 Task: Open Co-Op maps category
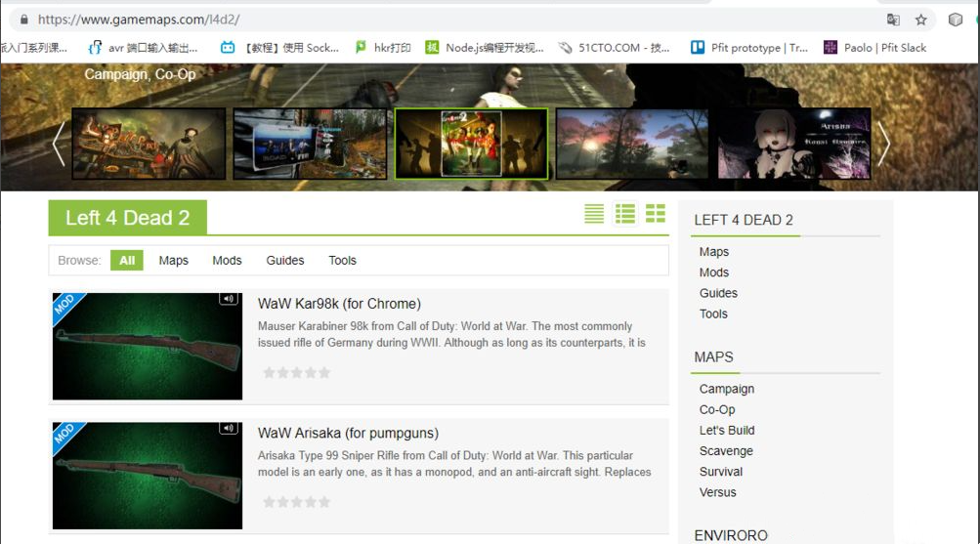pyautogui.click(x=717, y=409)
